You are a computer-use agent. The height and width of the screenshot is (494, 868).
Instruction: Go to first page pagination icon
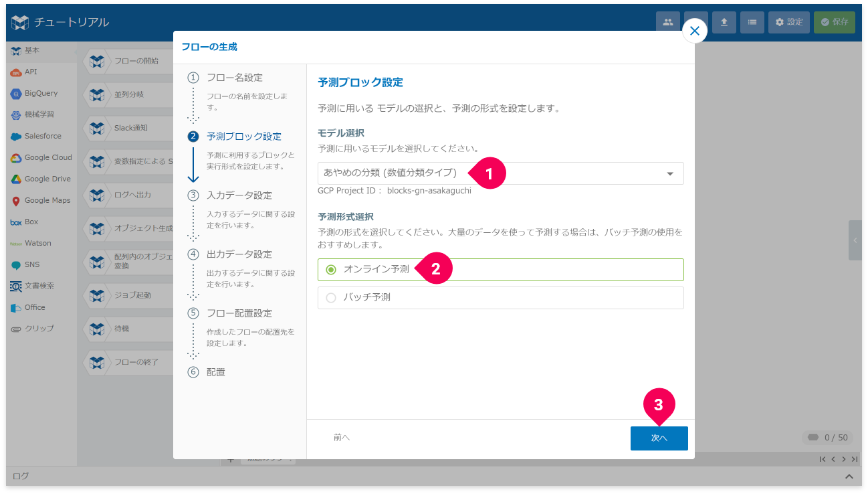click(x=823, y=459)
